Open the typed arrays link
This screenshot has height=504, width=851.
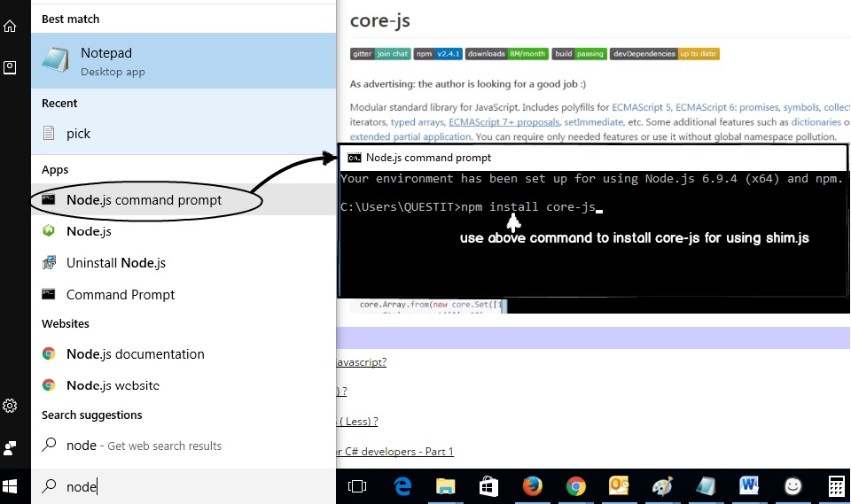click(x=418, y=122)
